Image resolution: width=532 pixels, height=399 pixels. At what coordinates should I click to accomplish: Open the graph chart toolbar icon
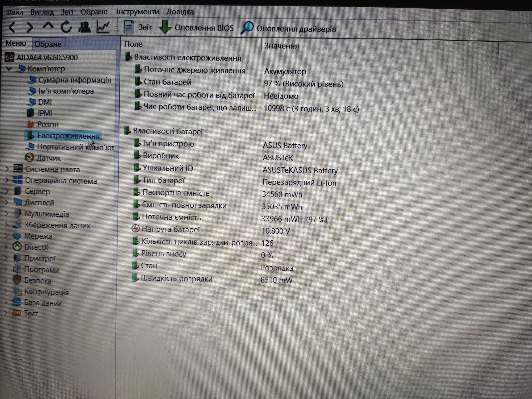103,27
